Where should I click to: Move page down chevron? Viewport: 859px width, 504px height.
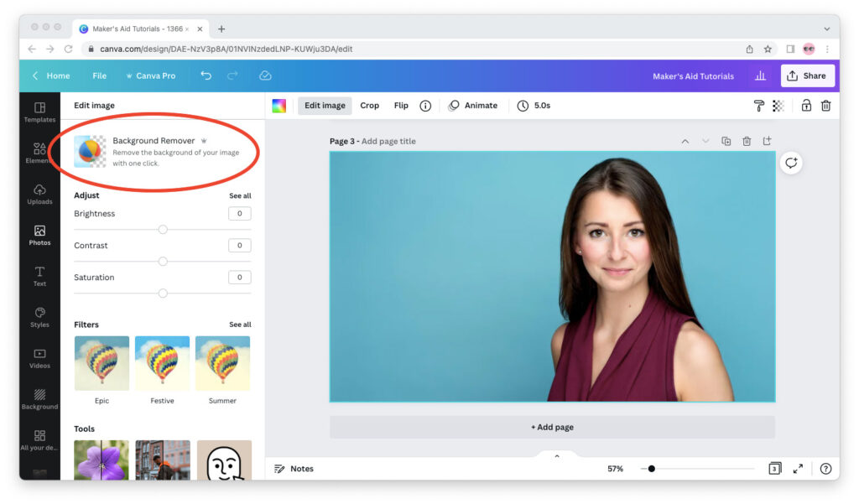[705, 142]
